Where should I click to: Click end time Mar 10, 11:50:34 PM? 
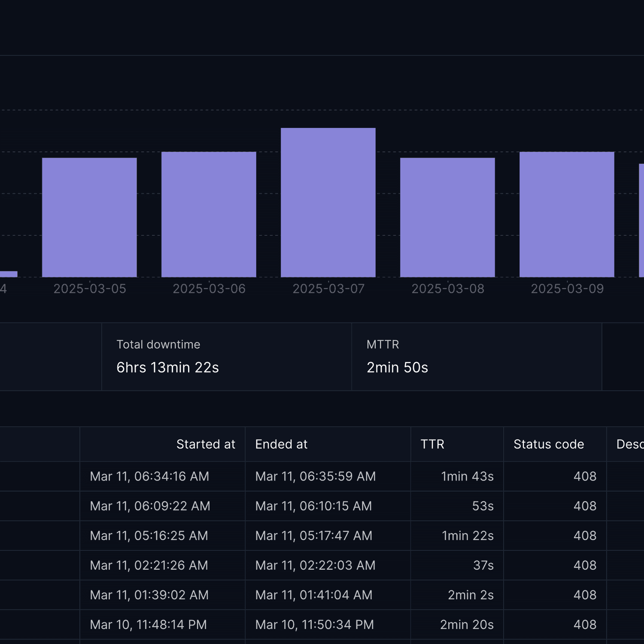tap(315, 625)
